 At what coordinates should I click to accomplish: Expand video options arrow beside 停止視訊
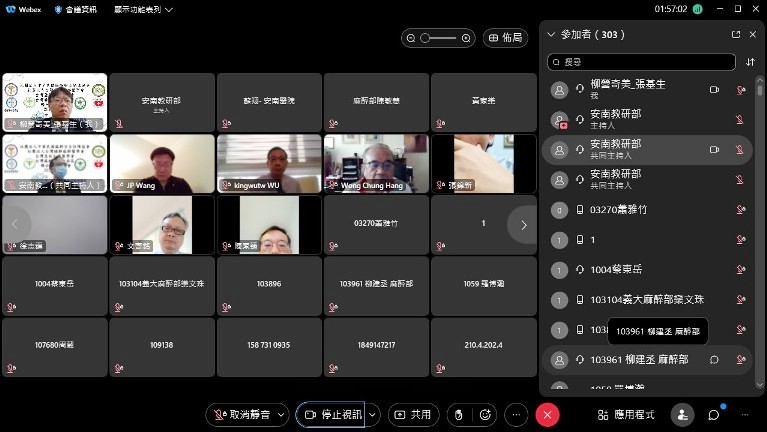(373, 414)
